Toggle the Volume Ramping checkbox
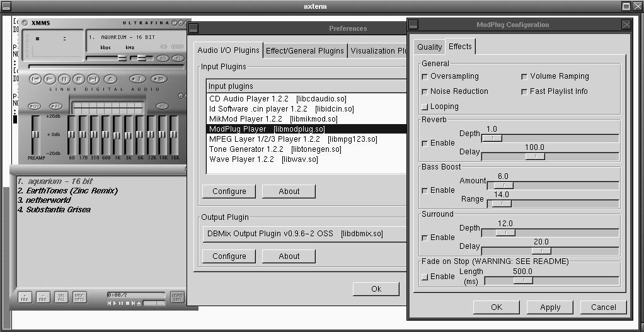The image size is (644, 332). pyautogui.click(x=524, y=77)
